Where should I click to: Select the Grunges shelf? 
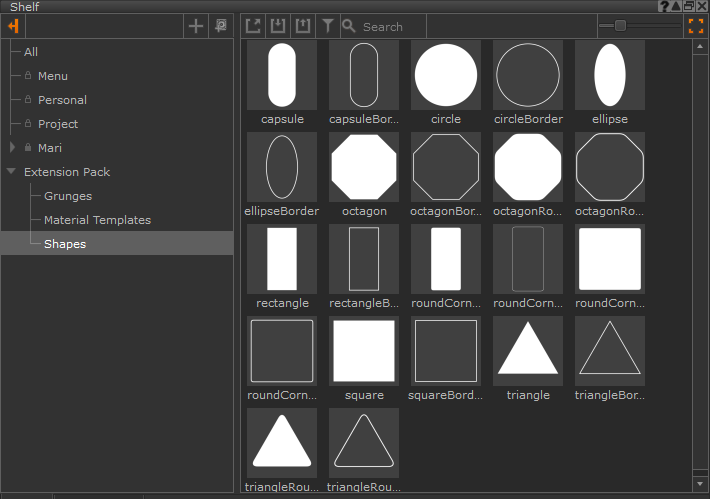pos(67,196)
